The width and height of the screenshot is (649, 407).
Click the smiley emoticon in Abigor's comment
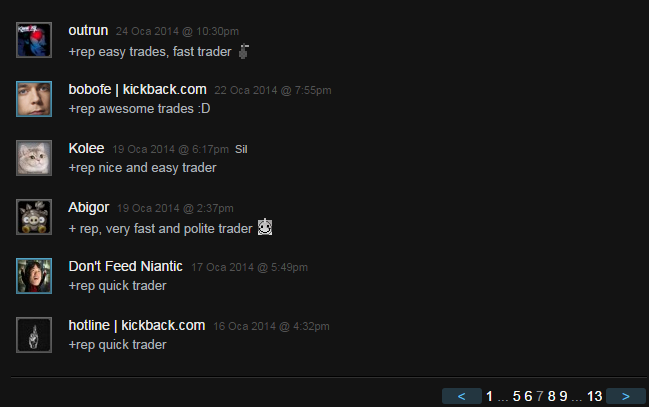click(x=265, y=227)
